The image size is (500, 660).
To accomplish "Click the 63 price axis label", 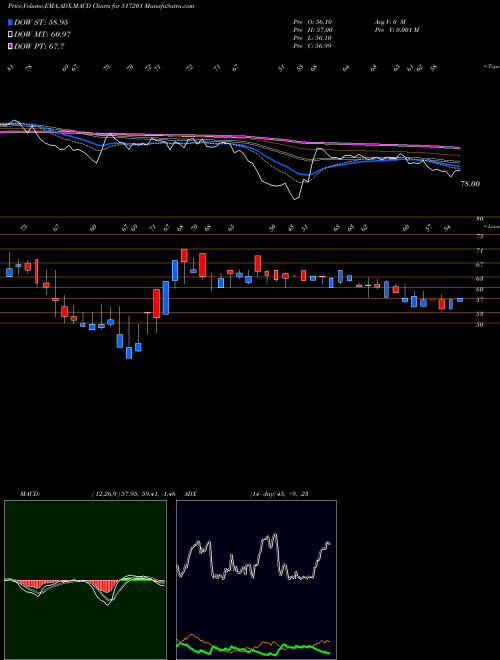I will 479,279.
